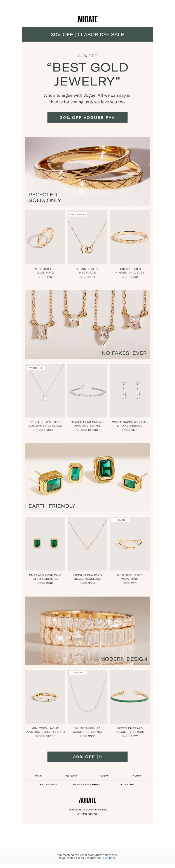Image resolution: width=175 pixels, height=868 pixels.
Task: Open the No Fakes, Ever necklace banner
Action: 87,324
